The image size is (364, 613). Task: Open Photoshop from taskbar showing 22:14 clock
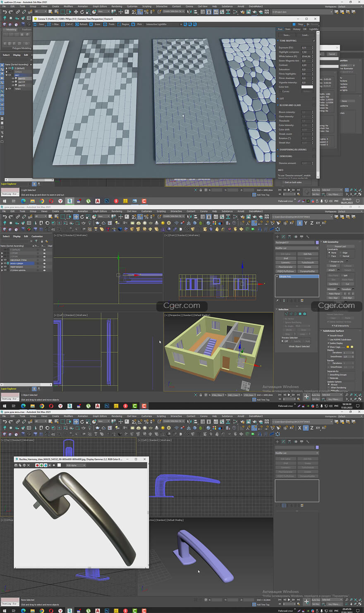point(107,201)
